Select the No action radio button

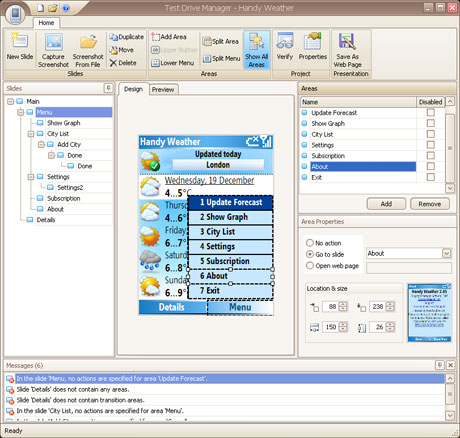click(x=310, y=243)
